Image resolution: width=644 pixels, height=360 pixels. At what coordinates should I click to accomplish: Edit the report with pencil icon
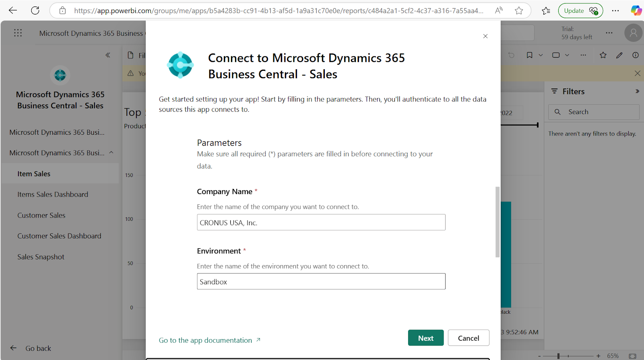[x=619, y=55]
